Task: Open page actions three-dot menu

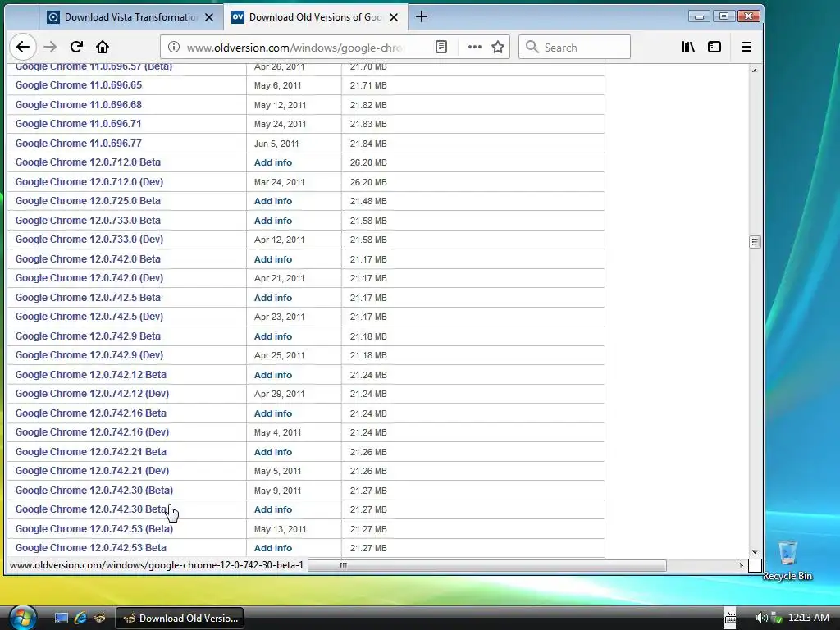Action: tap(474, 47)
